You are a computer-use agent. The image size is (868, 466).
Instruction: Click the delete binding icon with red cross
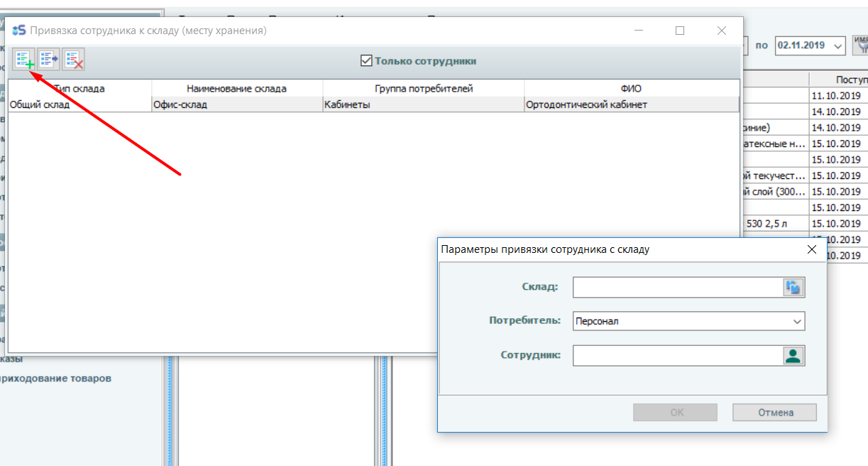click(74, 60)
